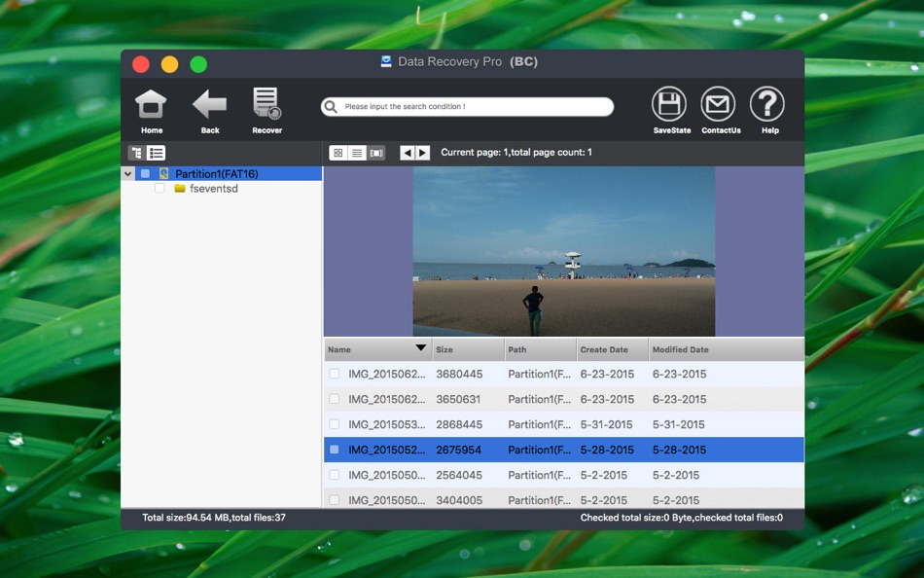Image resolution: width=924 pixels, height=578 pixels.
Task: Click the Back arrow icon
Action: tap(209, 105)
